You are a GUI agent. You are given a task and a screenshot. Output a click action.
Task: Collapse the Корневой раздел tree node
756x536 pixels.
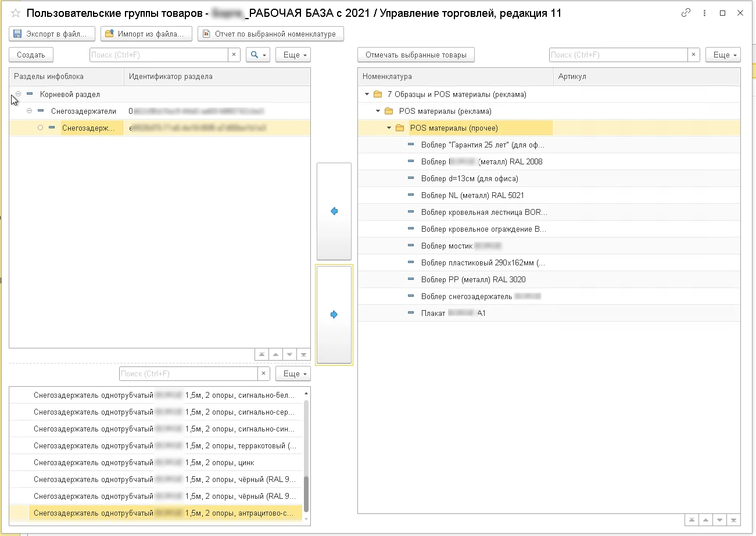pyautogui.click(x=18, y=93)
